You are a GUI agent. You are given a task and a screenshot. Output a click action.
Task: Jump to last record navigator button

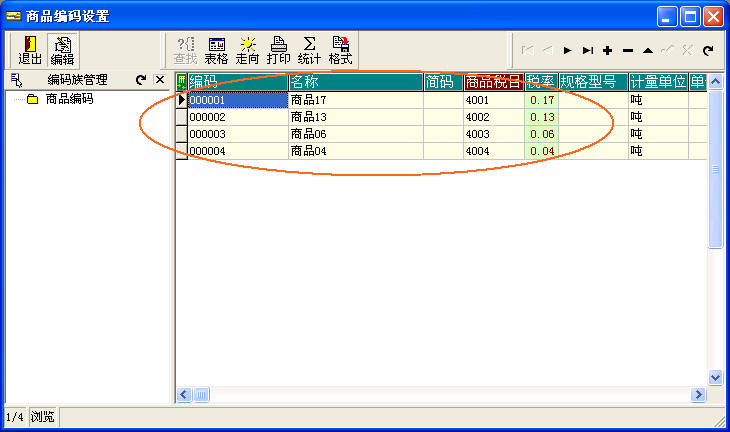pyautogui.click(x=588, y=50)
